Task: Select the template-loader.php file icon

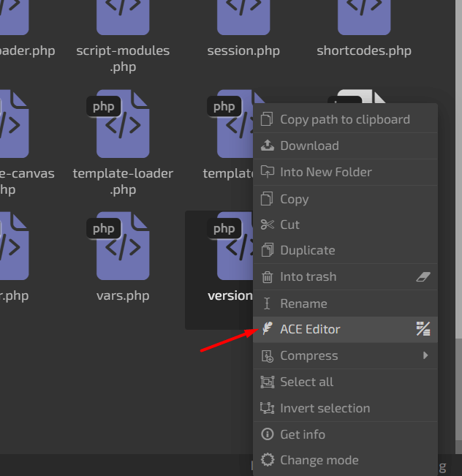Action: click(123, 124)
